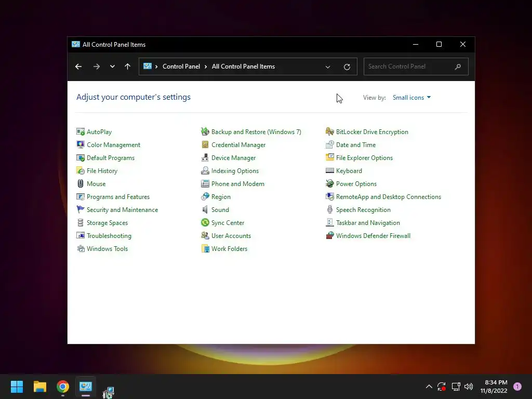Click the Phone and Modem icon
The image size is (532, 399).
coord(205,183)
